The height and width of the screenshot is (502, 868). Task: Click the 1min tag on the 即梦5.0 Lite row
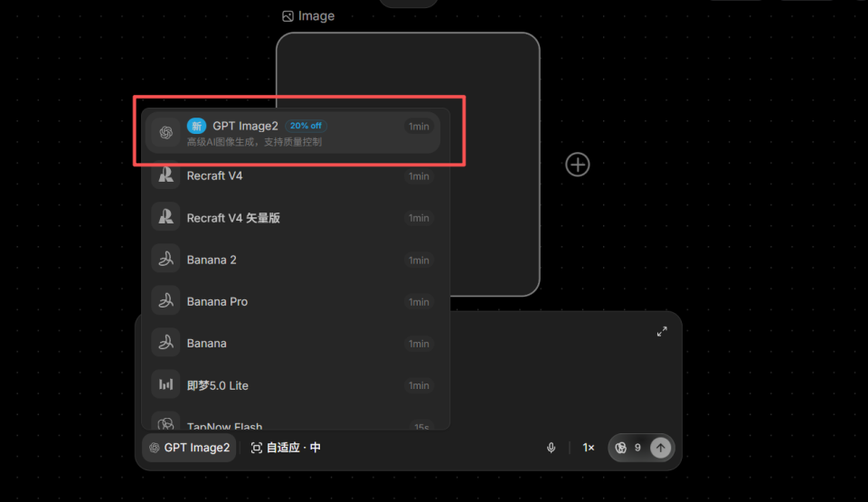tap(419, 385)
